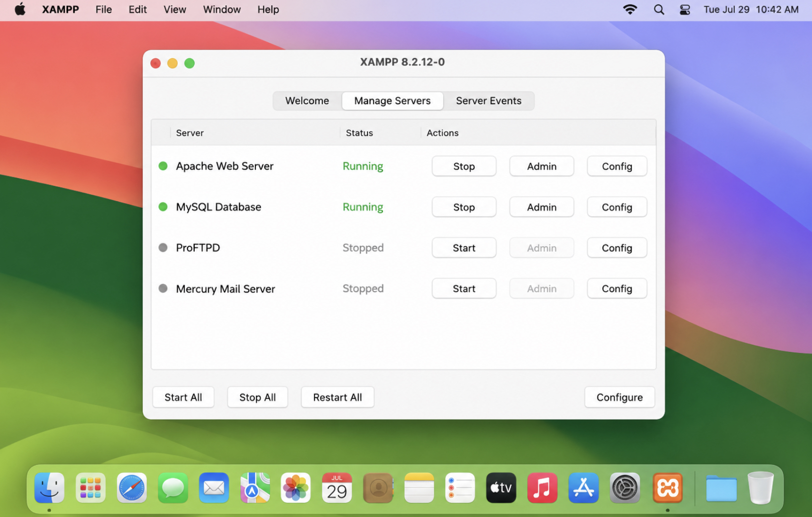
Task: Open the Window menu
Action: (x=222, y=9)
